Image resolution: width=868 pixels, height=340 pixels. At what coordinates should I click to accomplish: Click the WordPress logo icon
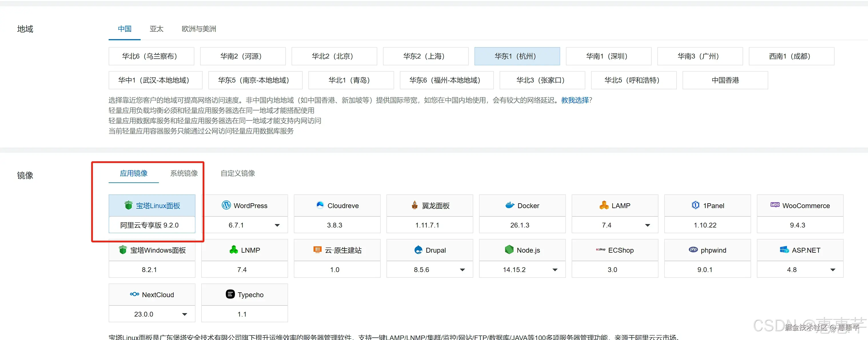point(226,205)
